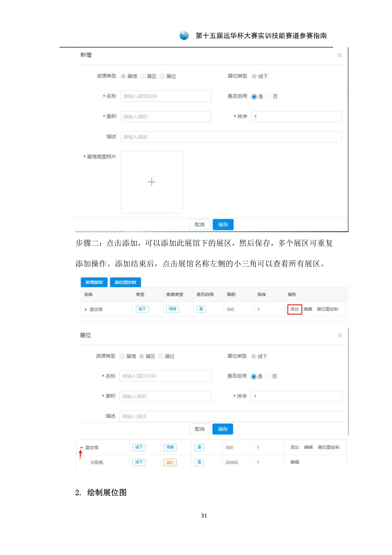This screenshot has width=392, height=555.
Task: Click 取消 in the 新增 dialog
Action: pyautogui.click(x=199, y=225)
